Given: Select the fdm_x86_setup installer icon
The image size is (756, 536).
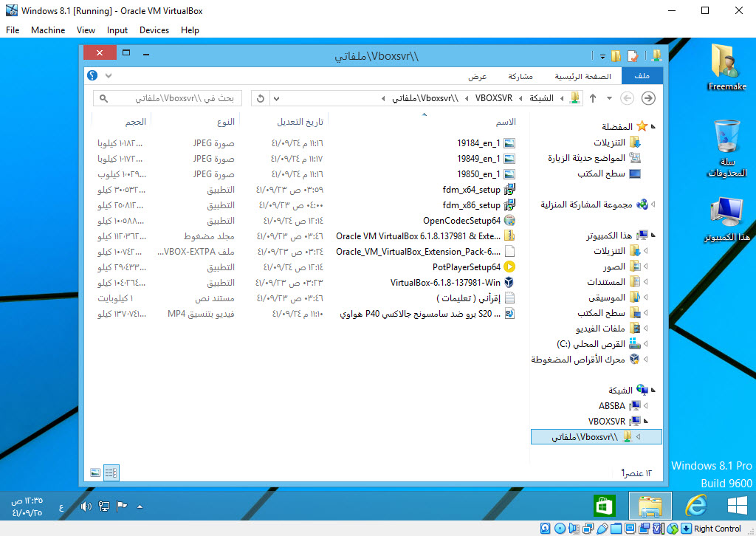Looking at the screenshot, I should [x=509, y=205].
